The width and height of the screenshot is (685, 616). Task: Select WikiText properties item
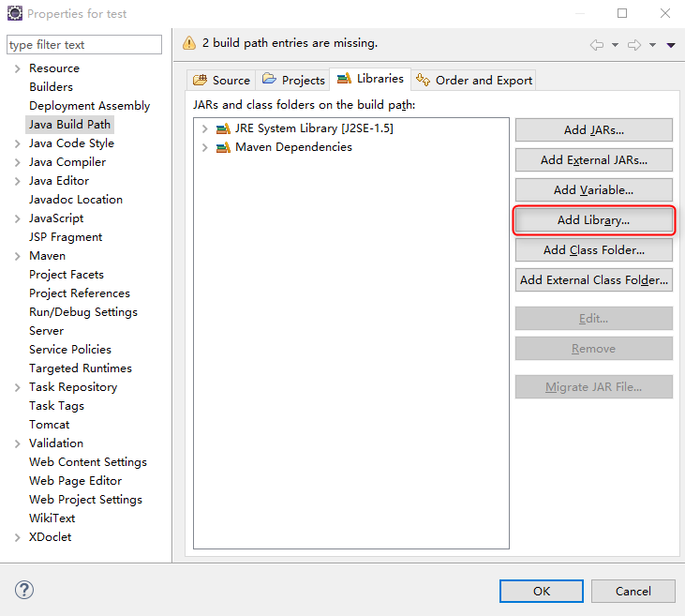tap(52, 518)
